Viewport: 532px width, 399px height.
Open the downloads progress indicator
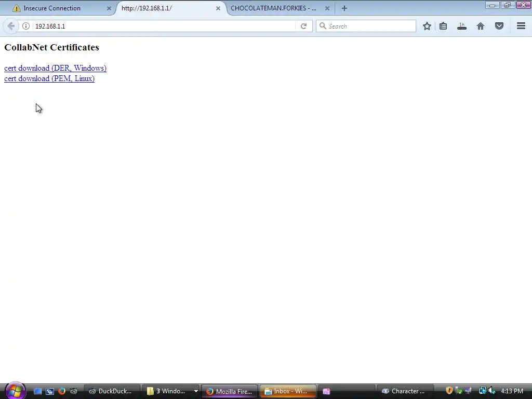coord(462,26)
